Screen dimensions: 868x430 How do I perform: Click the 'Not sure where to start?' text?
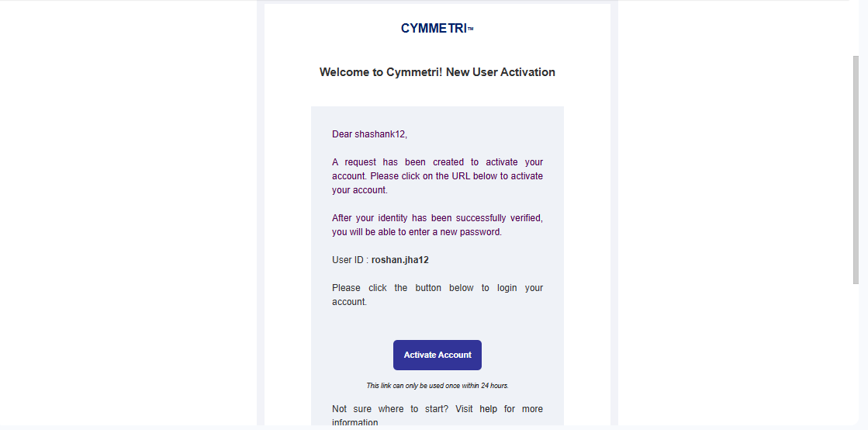pyautogui.click(x=390, y=409)
